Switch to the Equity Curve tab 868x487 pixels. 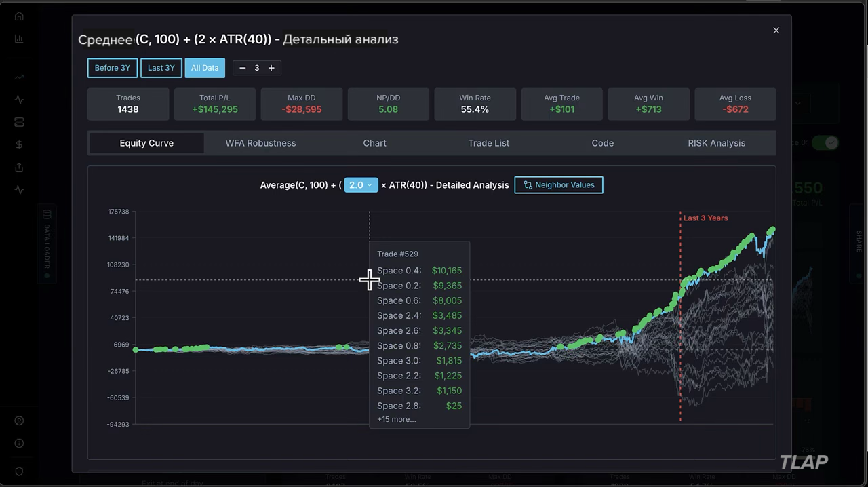coord(146,143)
